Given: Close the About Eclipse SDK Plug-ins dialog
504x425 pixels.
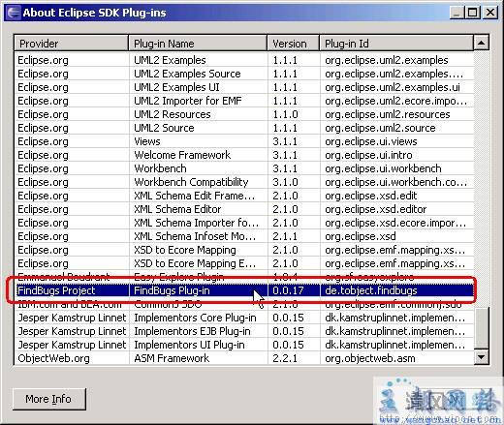Looking at the screenshot, I should (490, 13).
